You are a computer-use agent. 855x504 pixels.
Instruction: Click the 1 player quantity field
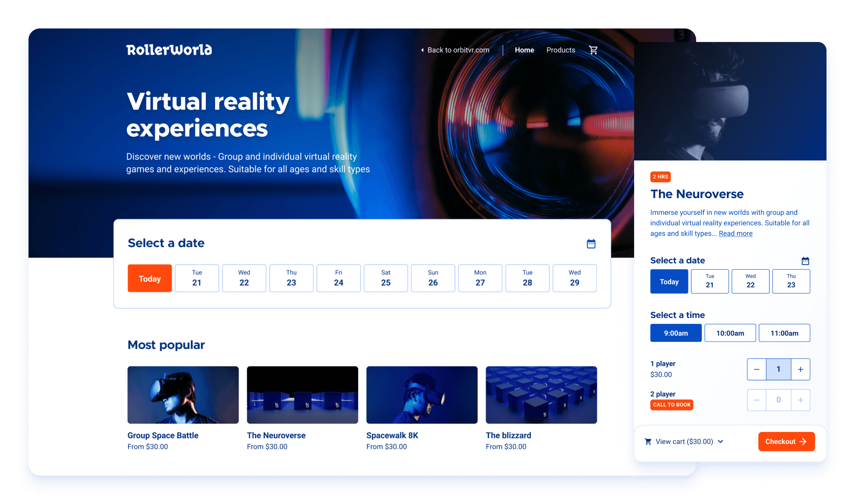point(778,369)
